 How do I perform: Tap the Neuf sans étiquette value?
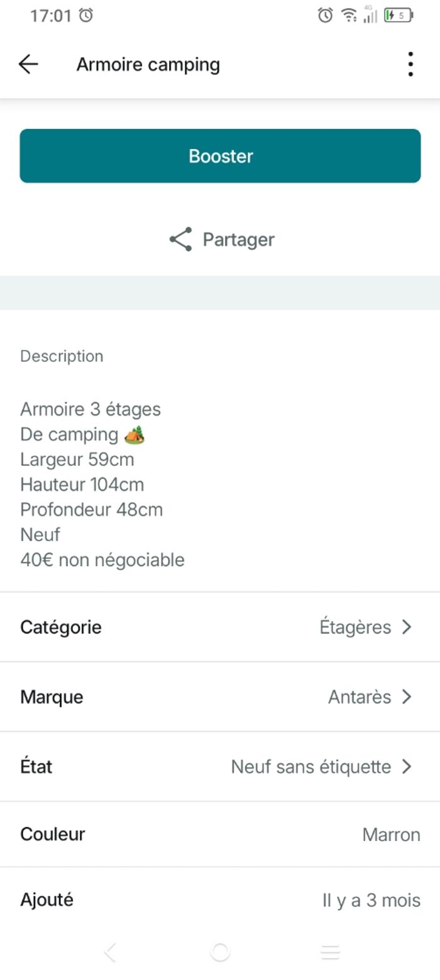tap(311, 766)
